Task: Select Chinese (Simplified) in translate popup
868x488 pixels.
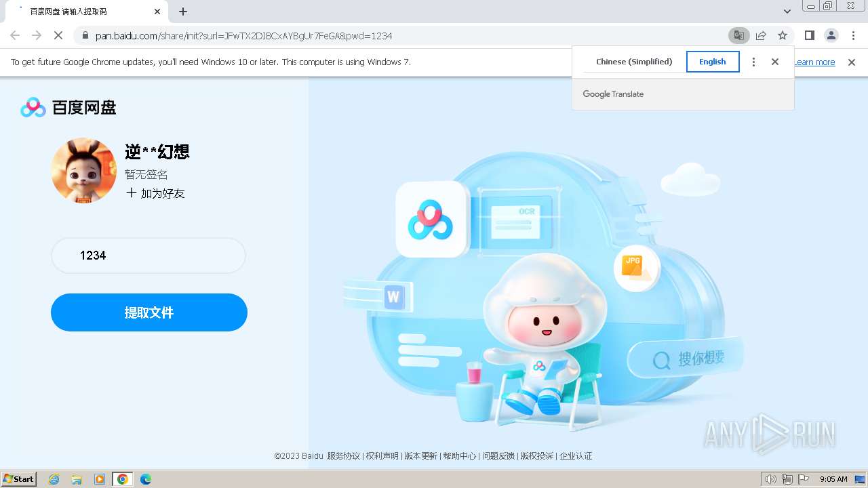Action: click(x=634, y=62)
